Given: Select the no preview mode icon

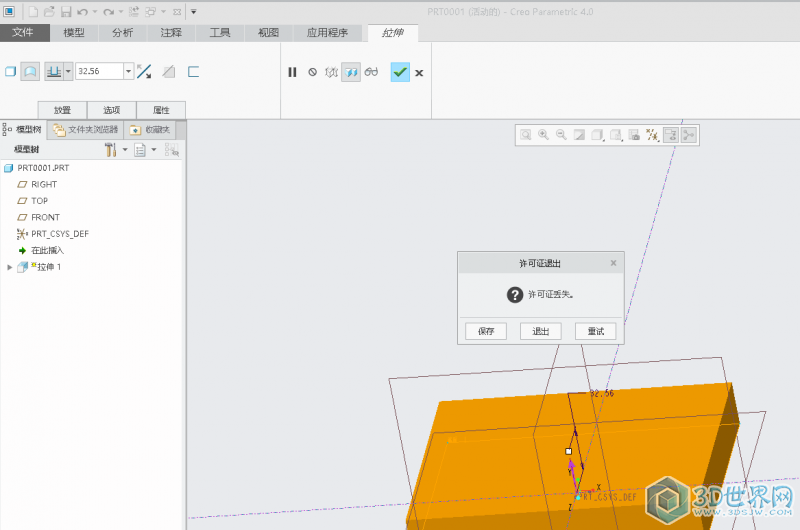Looking at the screenshot, I should 312,72.
